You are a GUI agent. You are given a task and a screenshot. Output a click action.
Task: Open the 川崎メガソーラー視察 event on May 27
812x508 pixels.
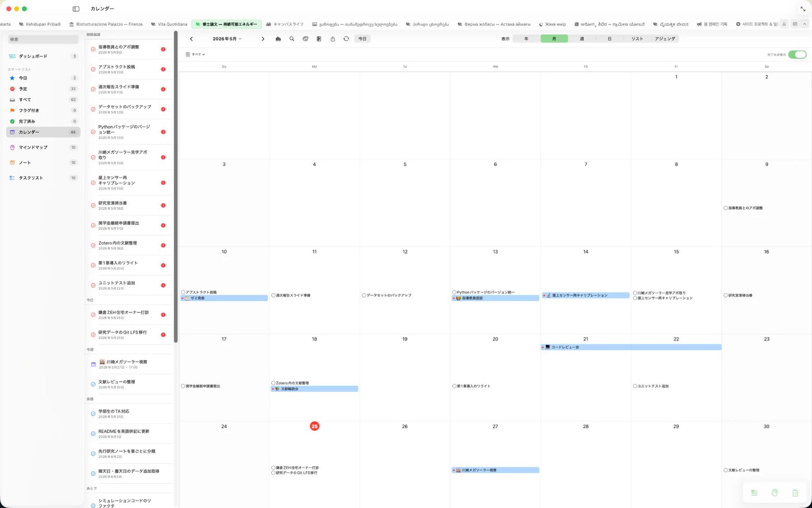tap(495, 470)
